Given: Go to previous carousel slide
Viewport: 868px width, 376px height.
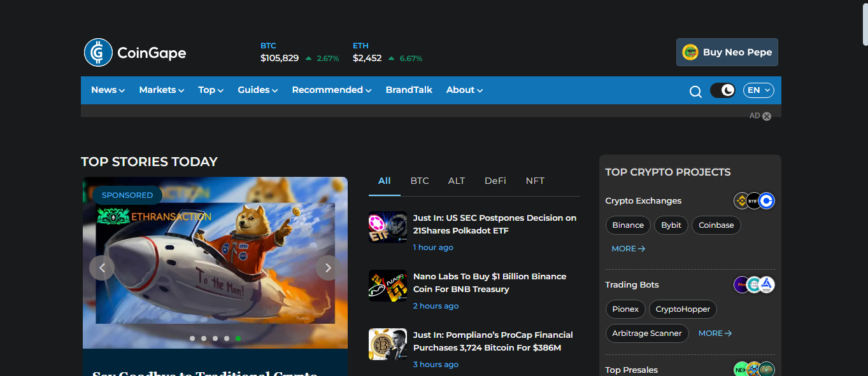Looking at the screenshot, I should pyautogui.click(x=102, y=268).
